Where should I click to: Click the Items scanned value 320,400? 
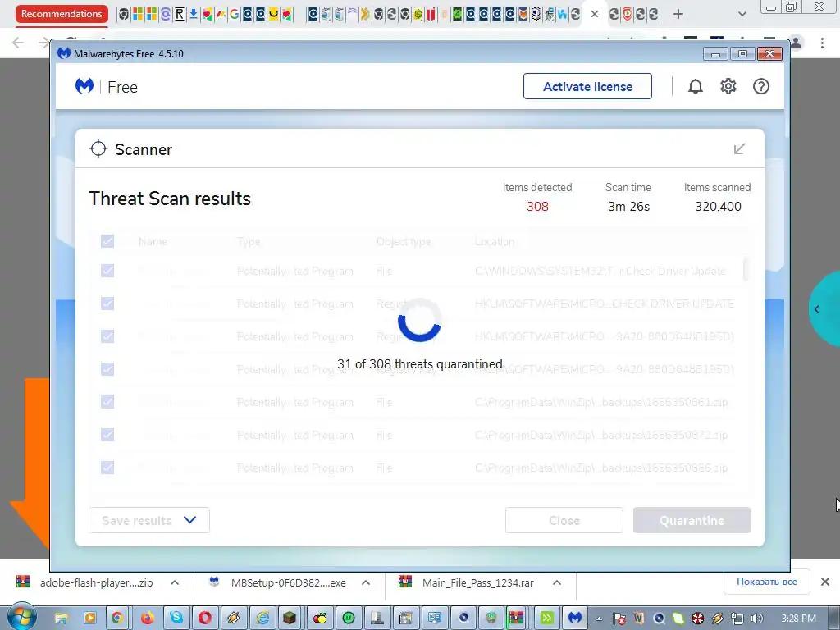718,206
